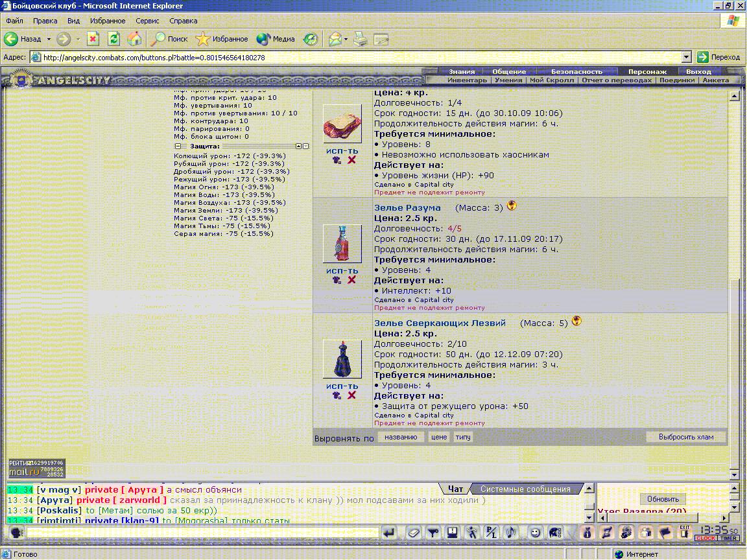Click the Edit page icon after Print
The width and height of the screenshot is (747, 560).
pos(381,39)
